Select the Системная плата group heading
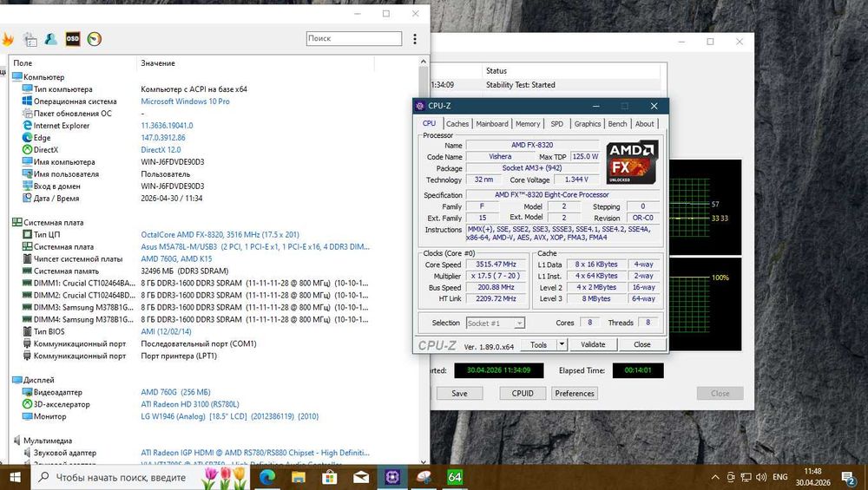868x490 pixels. click(x=53, y=222)
